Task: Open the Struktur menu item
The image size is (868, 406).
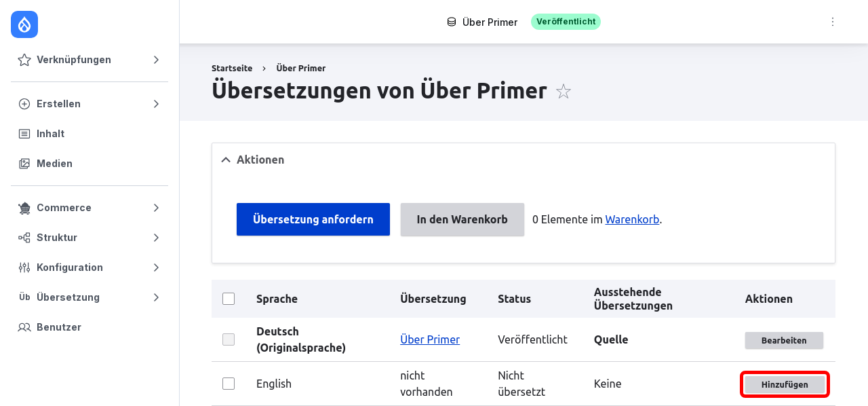Action: click(x=90, y=238)
